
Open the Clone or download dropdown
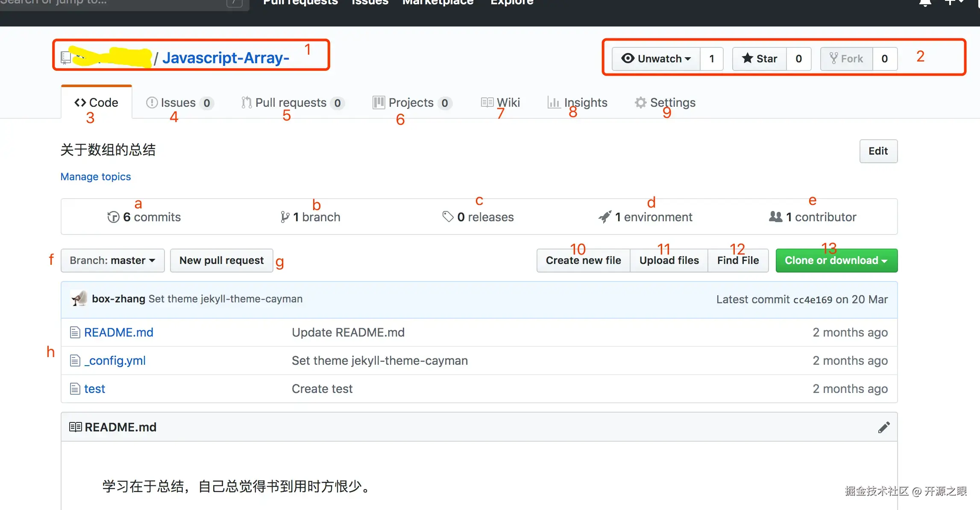point(836,261)
